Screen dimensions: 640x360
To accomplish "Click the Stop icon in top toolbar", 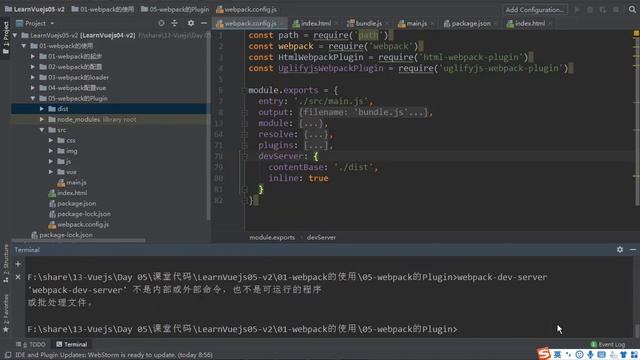I will [616, 9].
